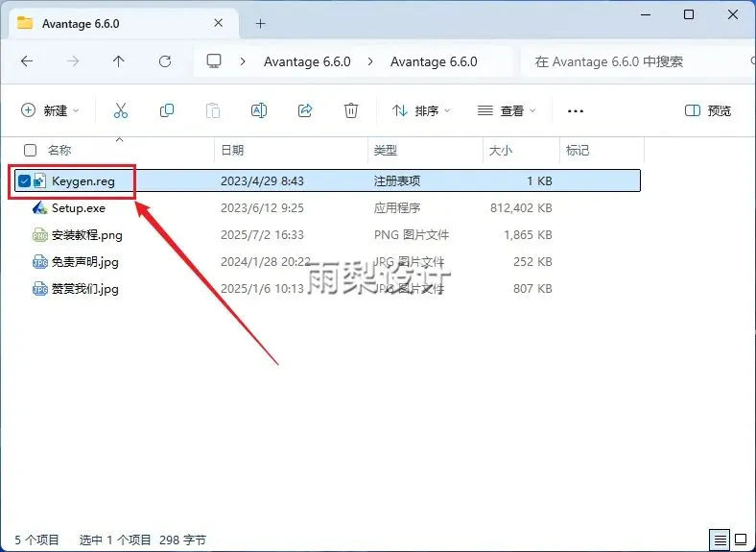This screenshot has height=552, width=756.
Task: Click the 1,865 KB size cell
Action: pyautogui.click(x=528, y=235)
